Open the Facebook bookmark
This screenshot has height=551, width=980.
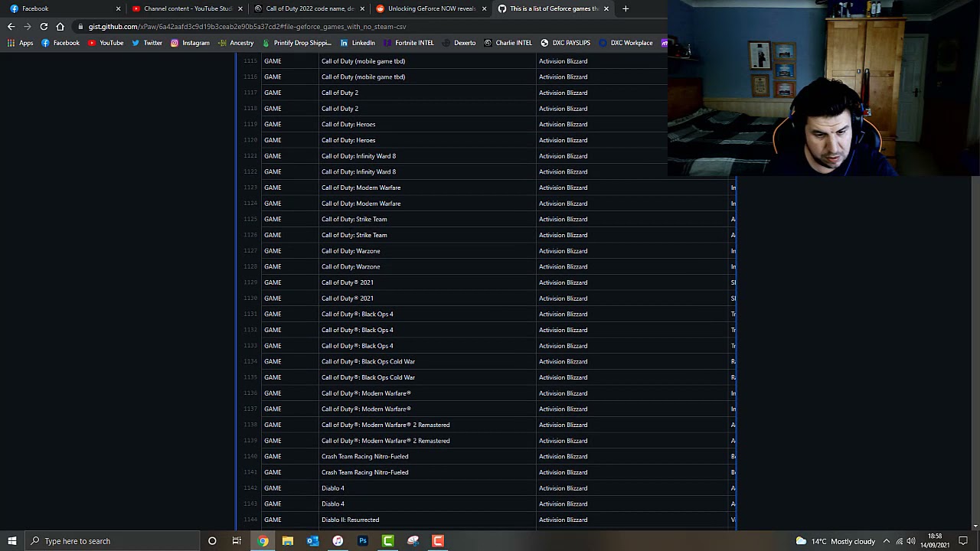click(x=60, y=43)
